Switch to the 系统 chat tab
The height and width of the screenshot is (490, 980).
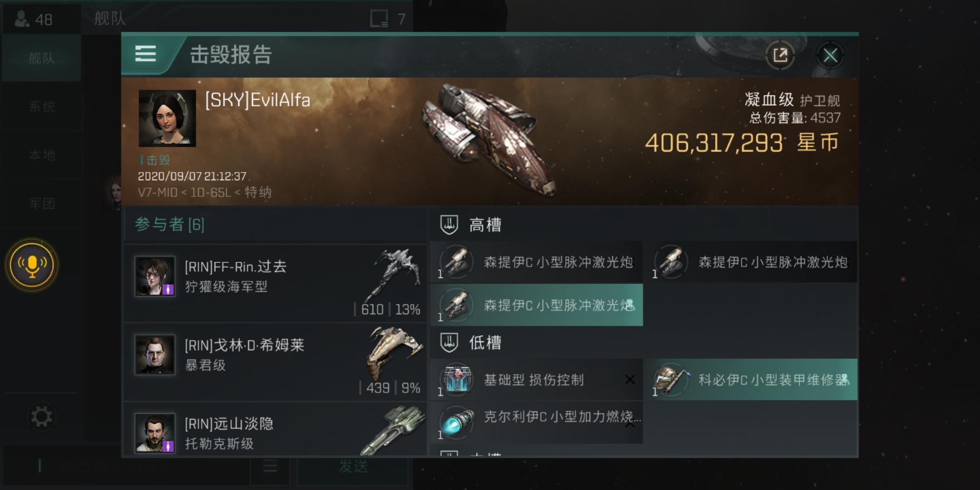(41, 107)
